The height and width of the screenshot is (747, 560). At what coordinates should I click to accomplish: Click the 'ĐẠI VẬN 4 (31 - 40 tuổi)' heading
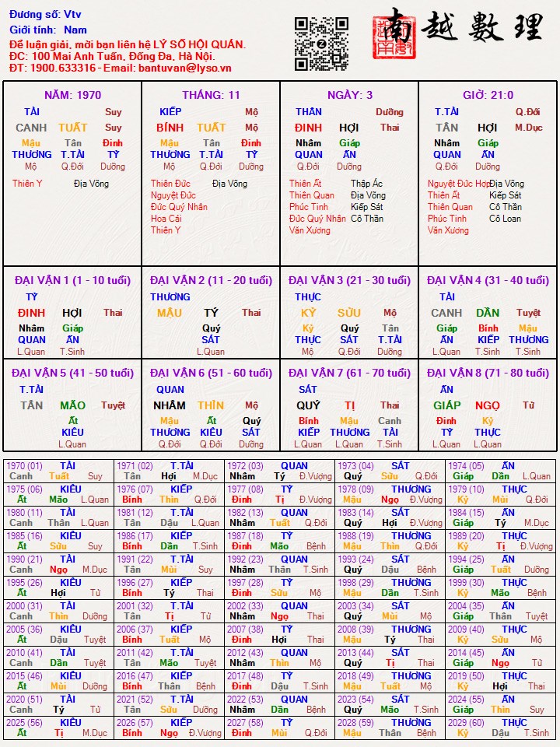click(x=488, y=280)
